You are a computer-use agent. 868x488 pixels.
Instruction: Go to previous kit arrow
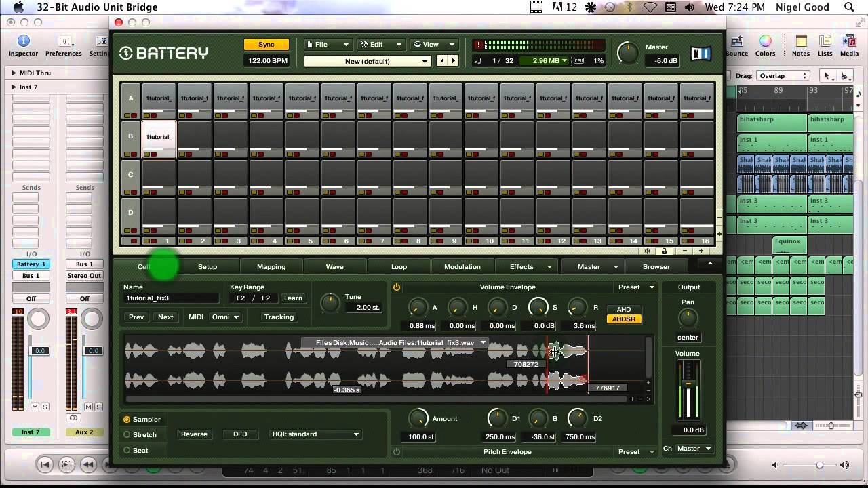[x=442, y=61]
